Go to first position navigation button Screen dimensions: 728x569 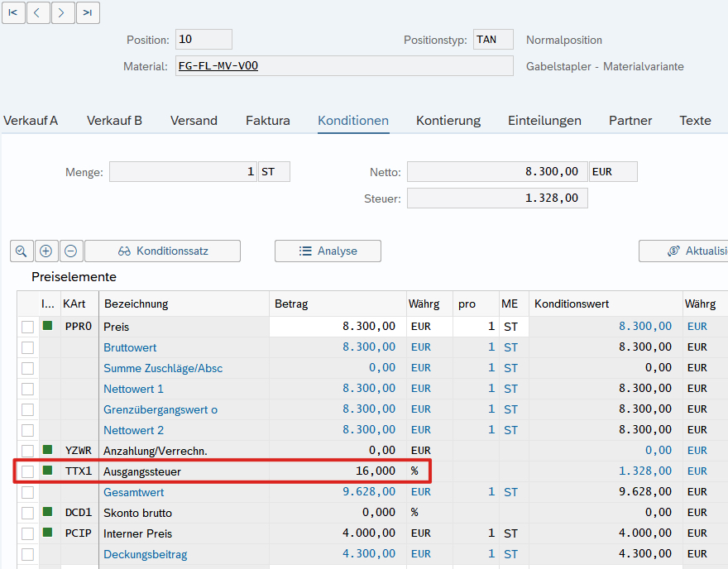point(13,12)
